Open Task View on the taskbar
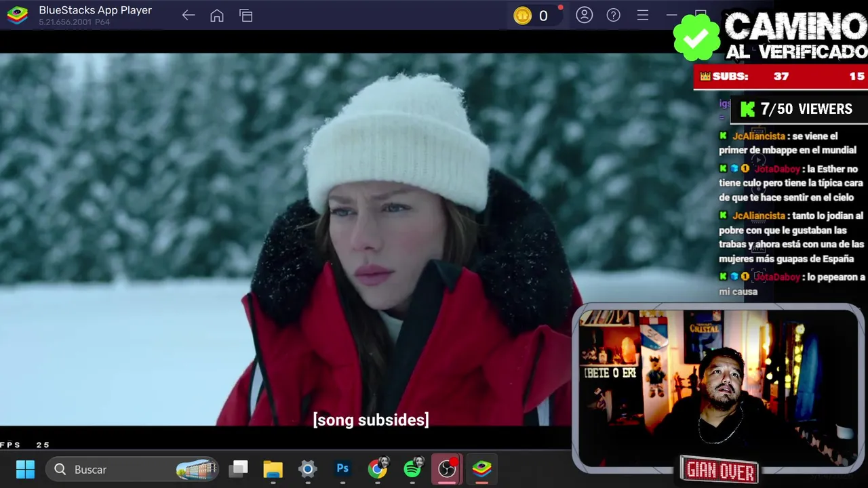Screen dimensions: 868x488 (x=238, y=469)
